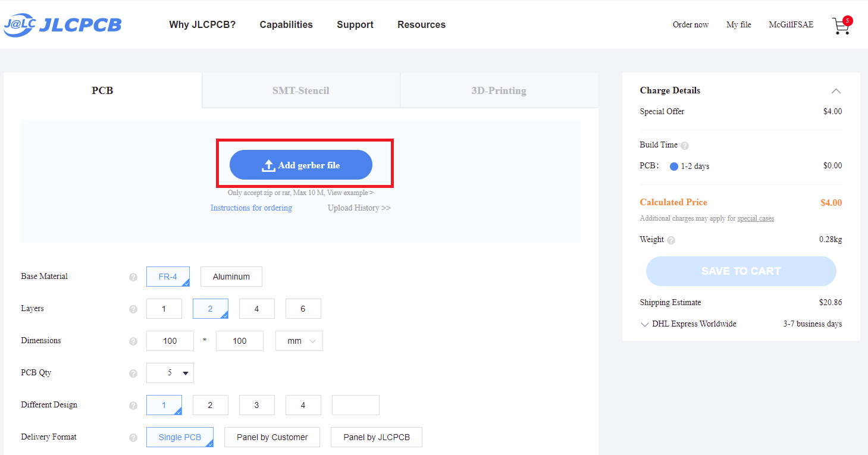This screenshot has height=455, width=868.
Task: Select Single PCB delivery format
Action: pyautogui.click(x=180, y=437)
